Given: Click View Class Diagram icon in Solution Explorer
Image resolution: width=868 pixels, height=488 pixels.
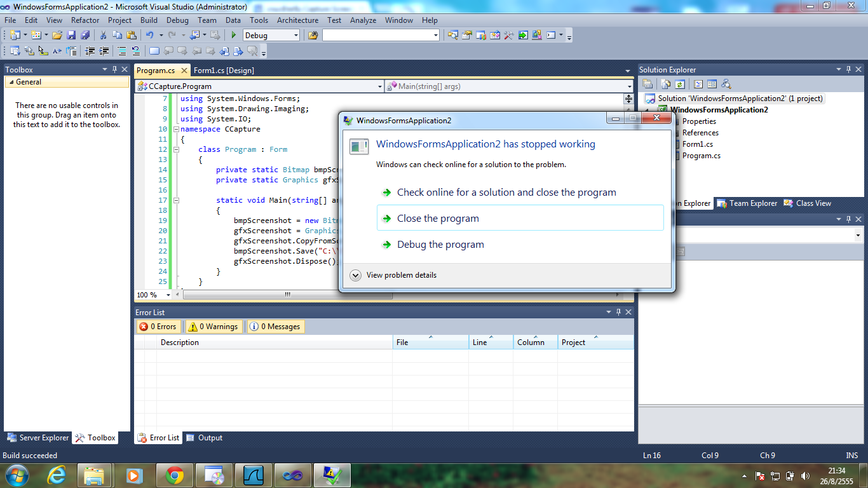Looking at the screenshot, I should pos(726,84).
